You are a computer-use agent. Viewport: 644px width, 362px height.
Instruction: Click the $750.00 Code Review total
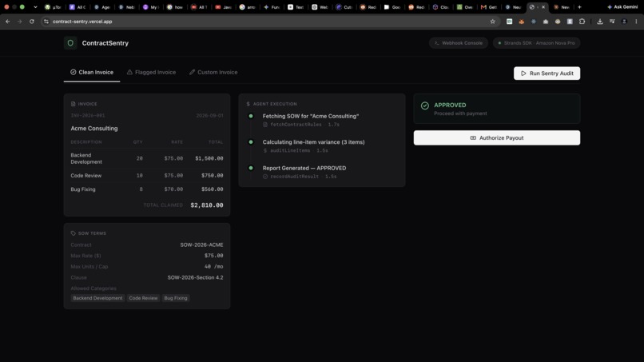(212, 176)
